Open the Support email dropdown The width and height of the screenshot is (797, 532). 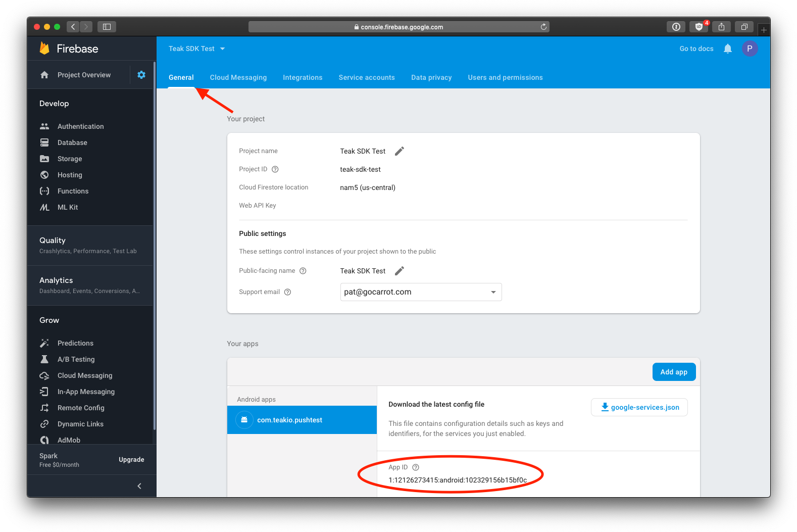click(421, 292)
